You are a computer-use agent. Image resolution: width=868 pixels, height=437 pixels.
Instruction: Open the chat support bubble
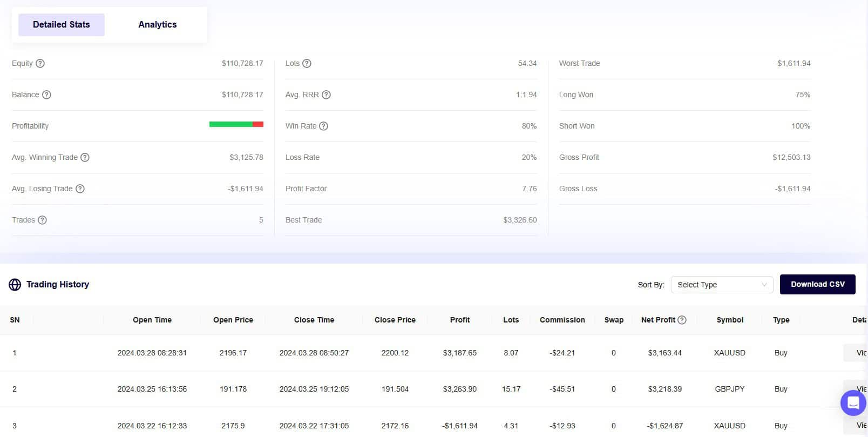tap(853, 403)
